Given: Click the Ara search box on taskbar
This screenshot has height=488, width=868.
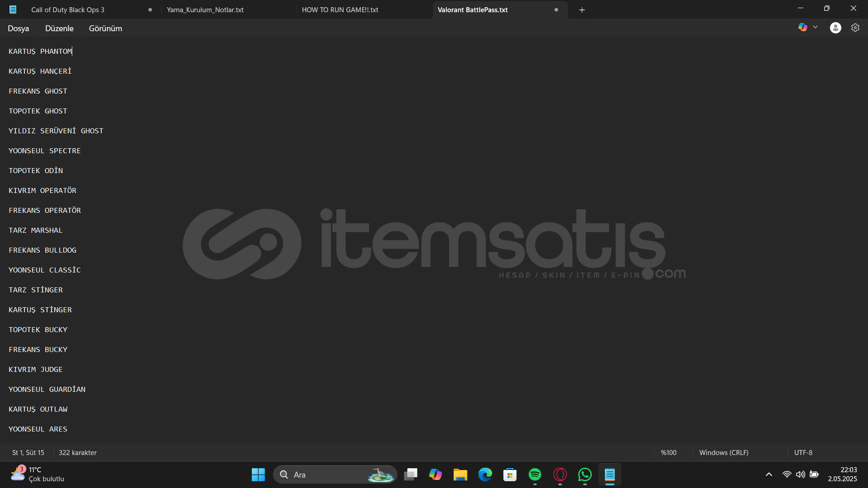Looking at the screenshot, I should click(335, 474).
